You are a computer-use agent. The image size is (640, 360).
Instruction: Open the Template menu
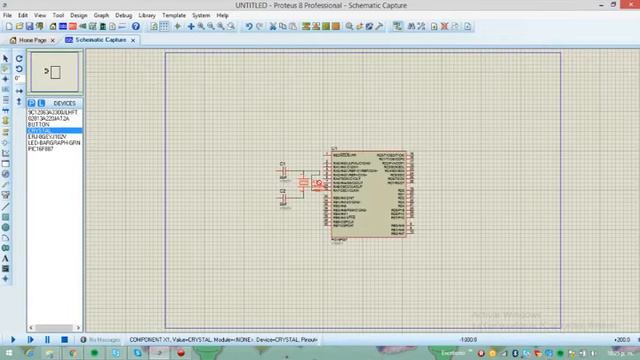point(174,16)
